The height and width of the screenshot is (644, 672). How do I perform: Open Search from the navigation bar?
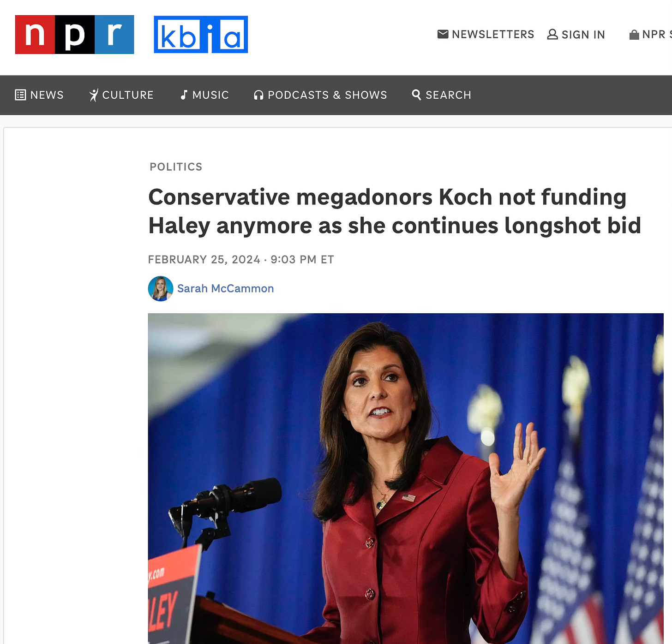click(441, 95)
